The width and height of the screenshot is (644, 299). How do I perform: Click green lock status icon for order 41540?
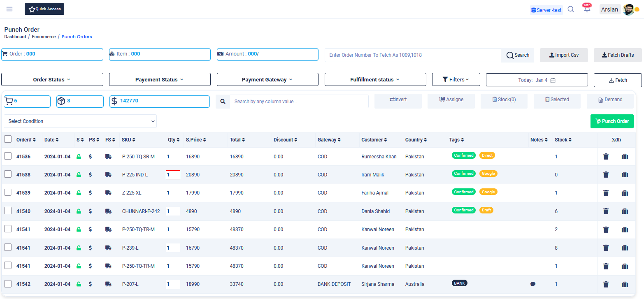(x=79, y=211)
